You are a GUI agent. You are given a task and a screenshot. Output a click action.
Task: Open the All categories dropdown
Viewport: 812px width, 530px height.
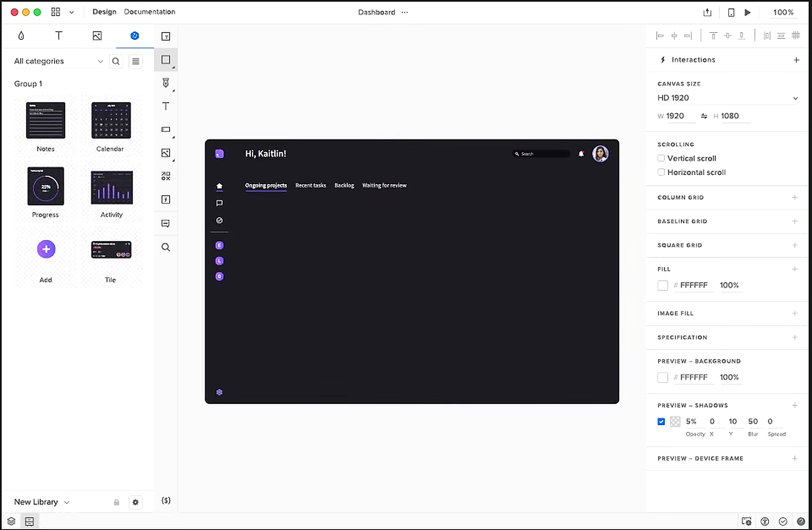point(58,61)
